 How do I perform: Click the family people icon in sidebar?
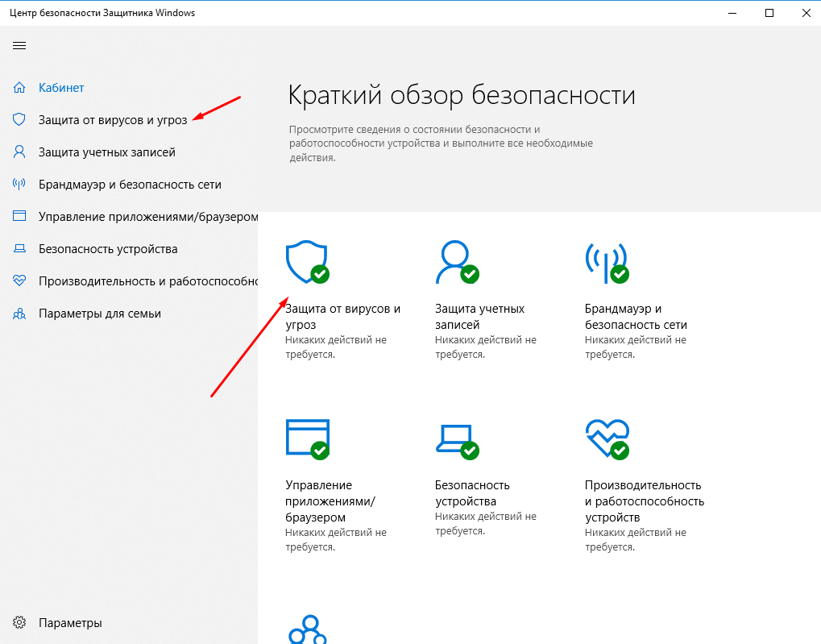[19, 314]
